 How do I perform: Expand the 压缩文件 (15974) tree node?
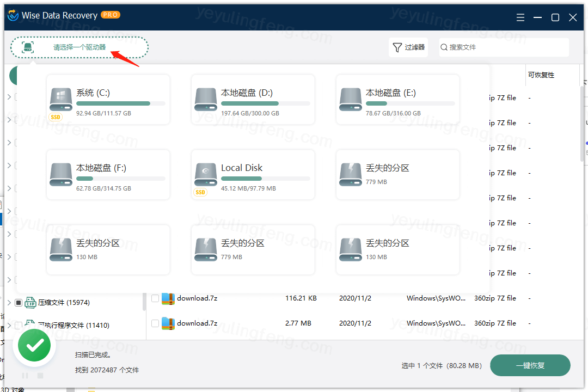9,302
